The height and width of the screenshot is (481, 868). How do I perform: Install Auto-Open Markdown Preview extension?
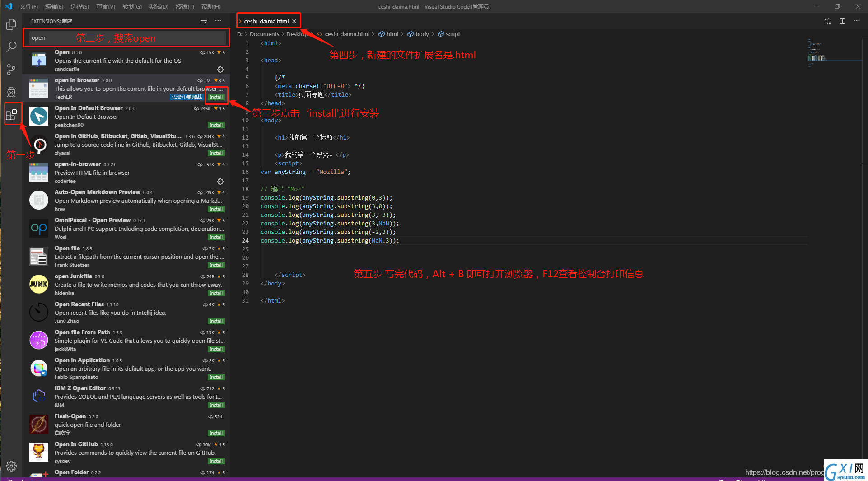(216, 209)
